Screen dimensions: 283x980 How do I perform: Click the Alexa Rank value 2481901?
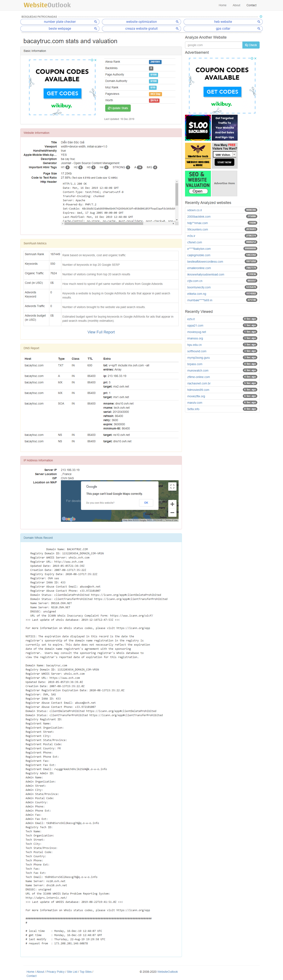(155, 62)
